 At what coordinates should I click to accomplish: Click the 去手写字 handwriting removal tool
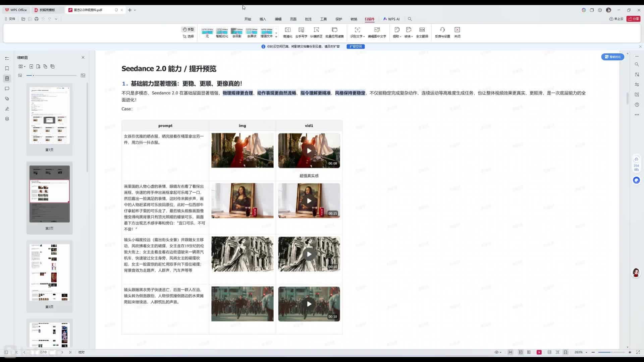301,33
